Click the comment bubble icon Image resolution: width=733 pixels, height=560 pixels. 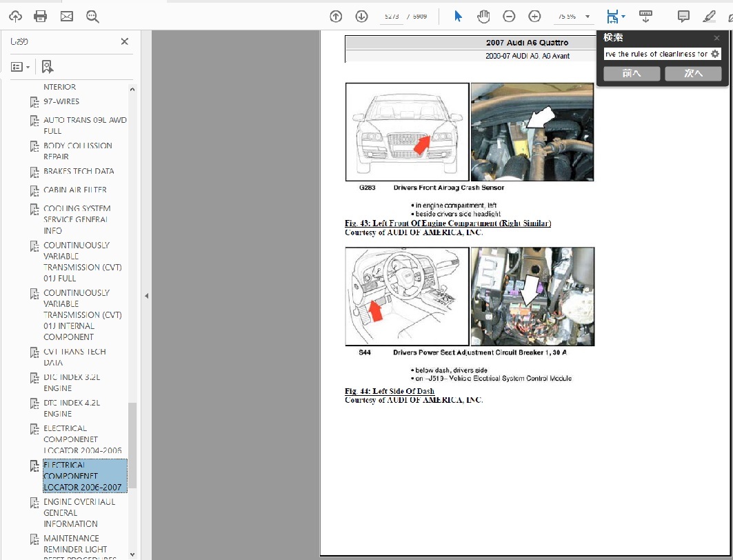(683, 17)
